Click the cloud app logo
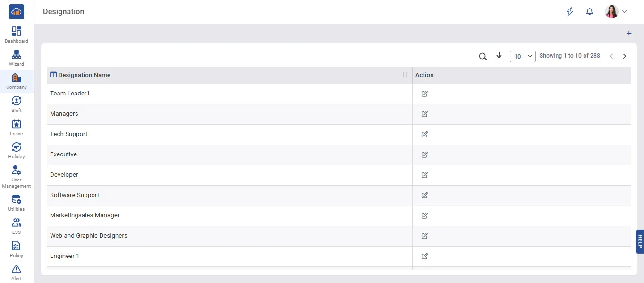 [17, 12]
